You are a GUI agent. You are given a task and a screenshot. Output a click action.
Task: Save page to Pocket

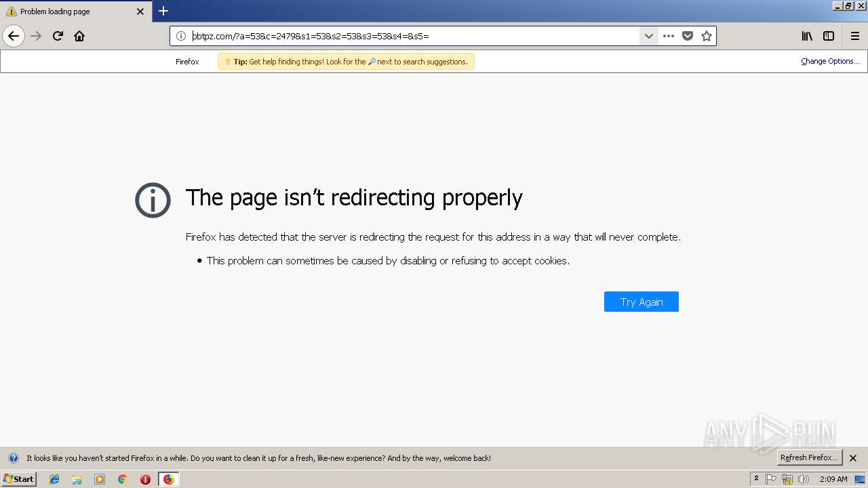tap(688, 36)
